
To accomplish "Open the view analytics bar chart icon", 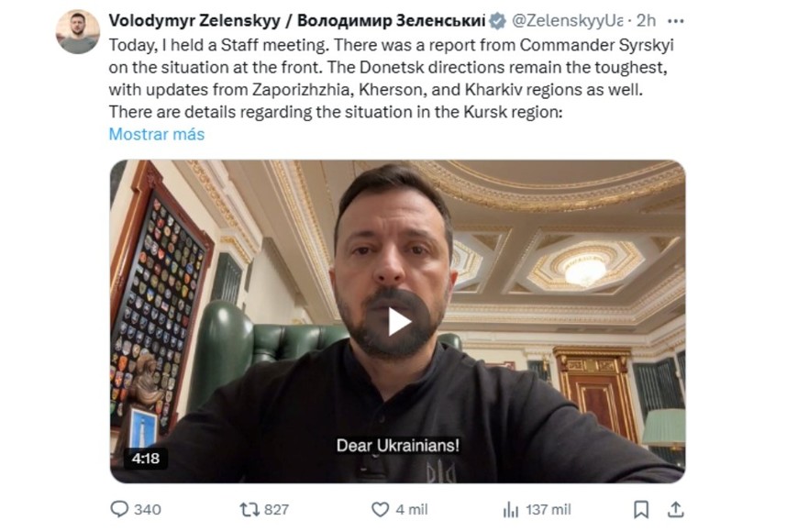I will [511, 509].
